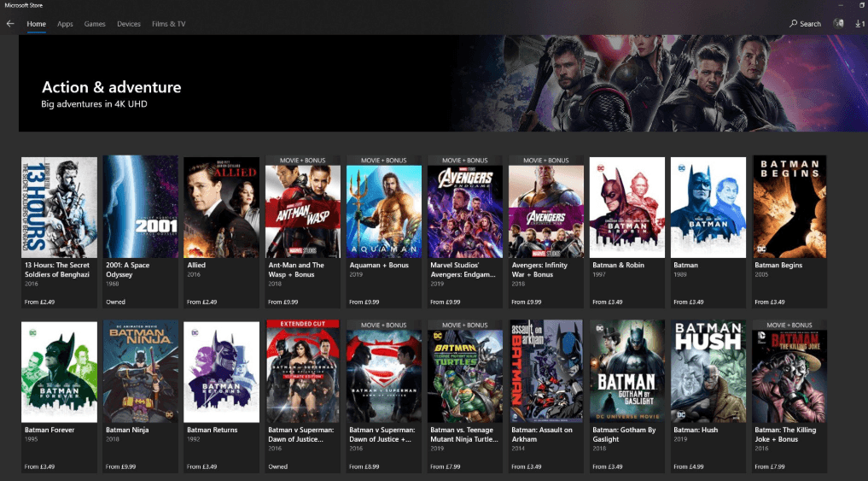
Task: Switch to the Apps tab
Action: point(66,24)
